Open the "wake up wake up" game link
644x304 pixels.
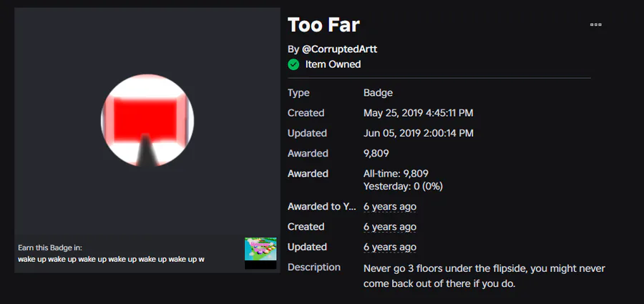click(x=111, y=259)
